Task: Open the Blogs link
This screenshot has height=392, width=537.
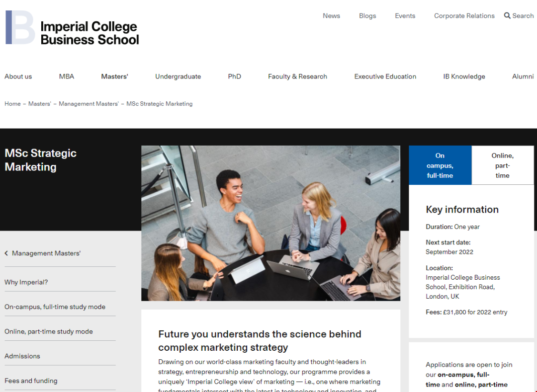Action: click(367, 16)
